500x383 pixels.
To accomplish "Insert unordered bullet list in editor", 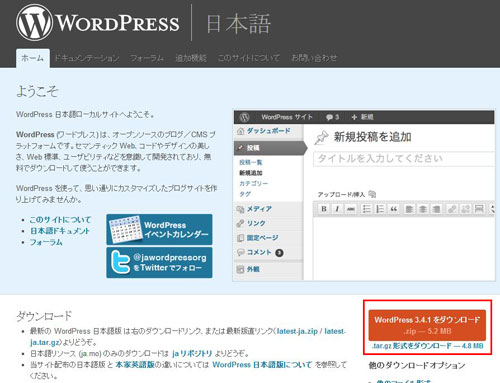I will pos(366,209).
